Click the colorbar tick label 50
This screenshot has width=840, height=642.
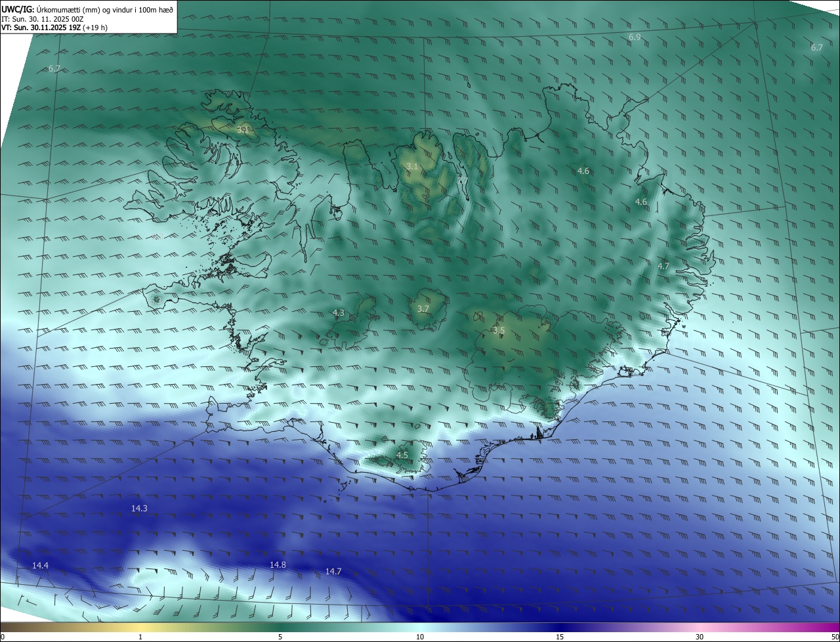(x=835, y=637)
